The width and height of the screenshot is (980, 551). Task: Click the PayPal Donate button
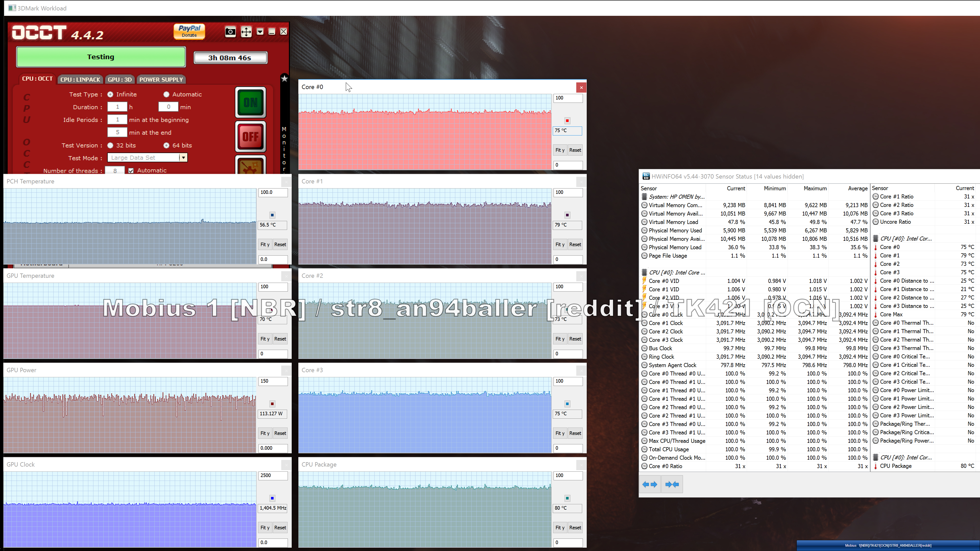click(x=189, y=31)
